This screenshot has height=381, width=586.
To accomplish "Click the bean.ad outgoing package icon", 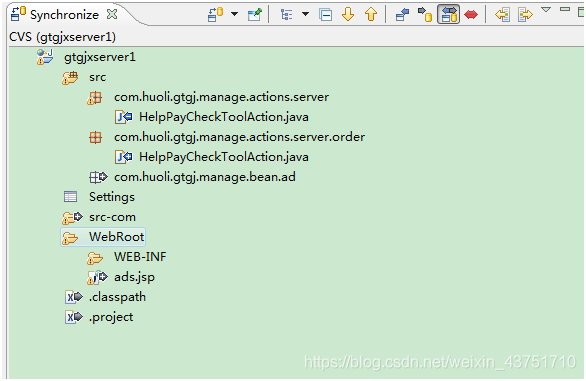I will 98,177.
